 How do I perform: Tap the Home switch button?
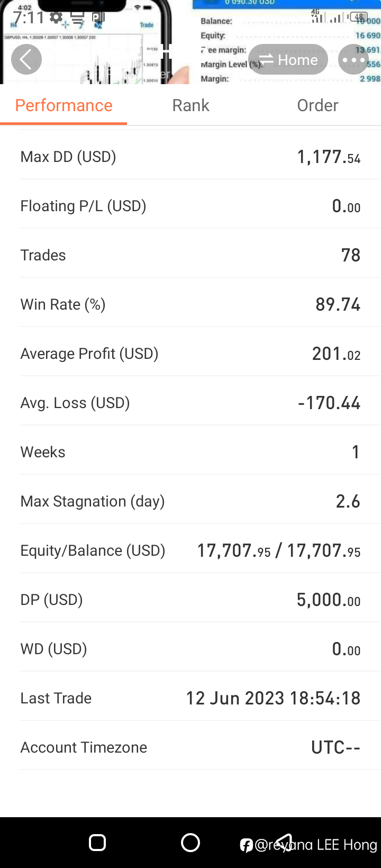point(288,60)
